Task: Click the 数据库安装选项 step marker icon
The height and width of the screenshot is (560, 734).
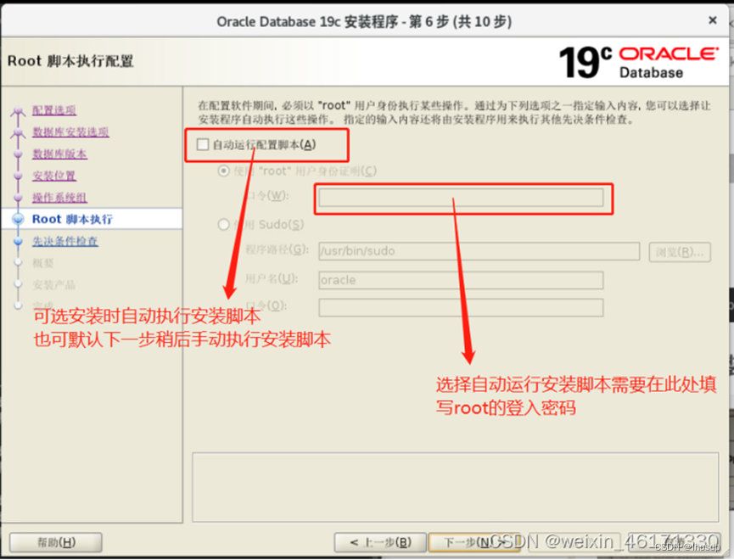Action: pyautogui.click(x=19, y=133)
